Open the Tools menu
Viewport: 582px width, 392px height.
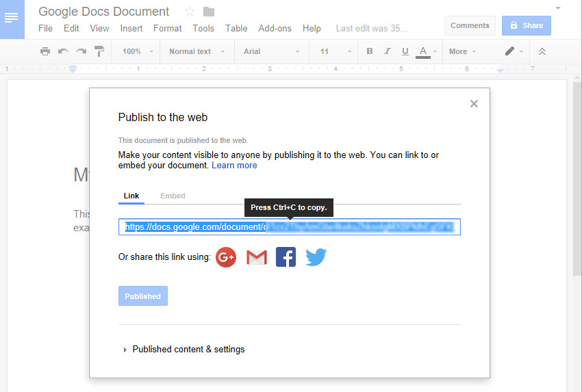[203, 29]
